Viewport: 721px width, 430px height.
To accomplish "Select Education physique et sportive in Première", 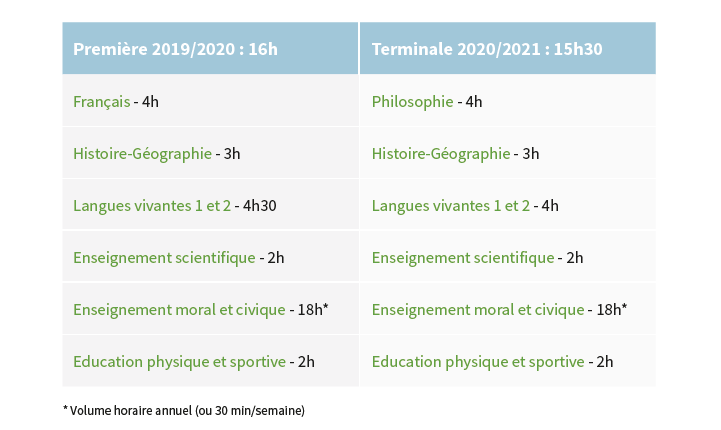I will (x=179, y=362).
